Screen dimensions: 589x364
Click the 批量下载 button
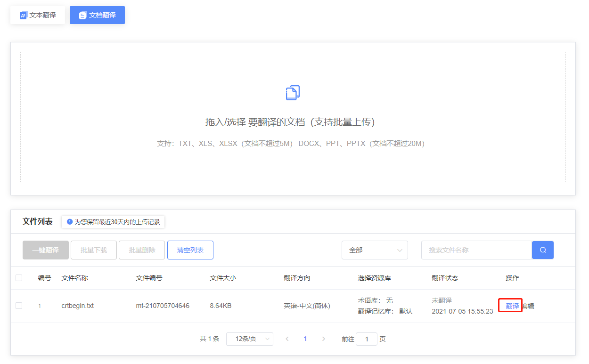point(94,250)
